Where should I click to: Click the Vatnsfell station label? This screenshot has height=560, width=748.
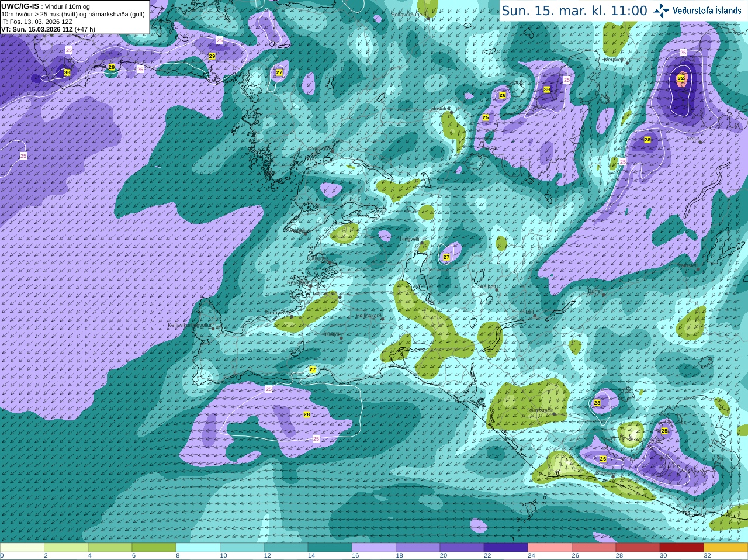pyautogui.click(x=687, y=265)
